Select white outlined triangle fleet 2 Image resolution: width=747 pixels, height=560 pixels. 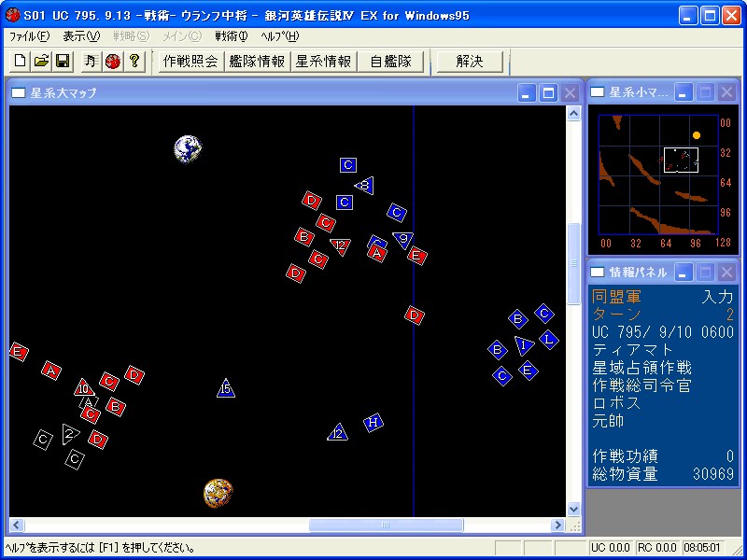(69, 434)
